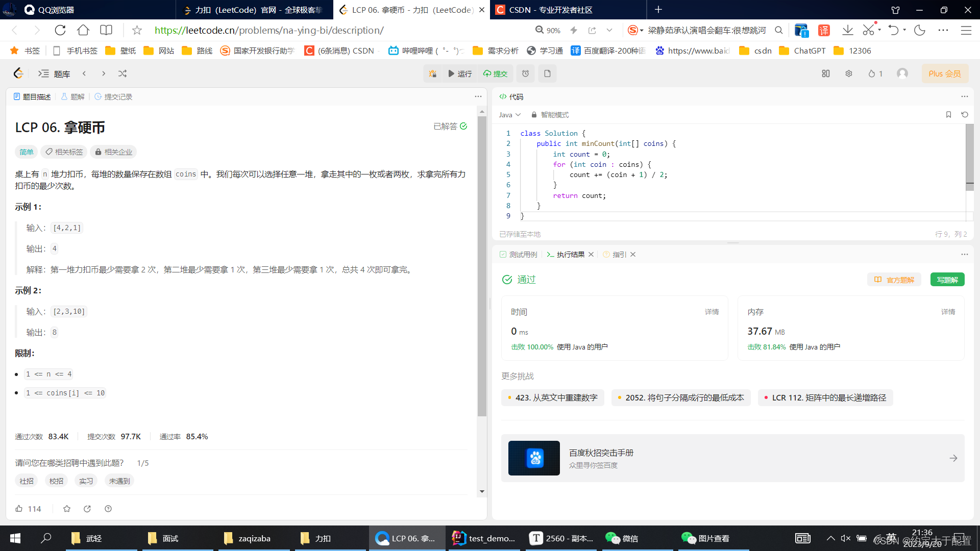
Task: Open WeChat from the Windows taskbar
Action: coord(621,538)
